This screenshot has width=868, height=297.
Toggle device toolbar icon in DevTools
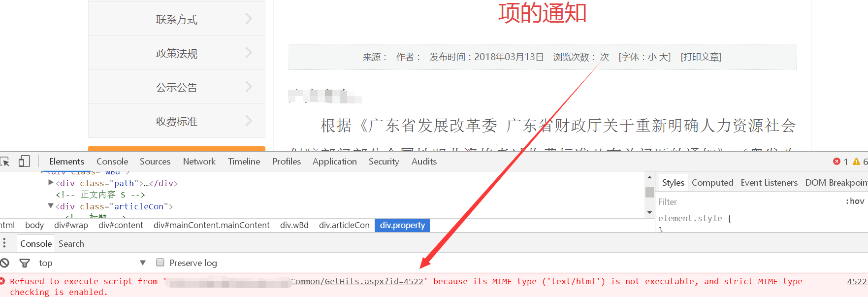pos(24,162)
